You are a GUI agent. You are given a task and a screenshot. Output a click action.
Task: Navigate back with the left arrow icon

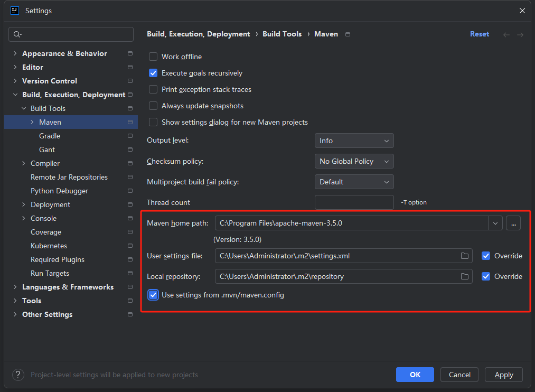click(506, 34)
